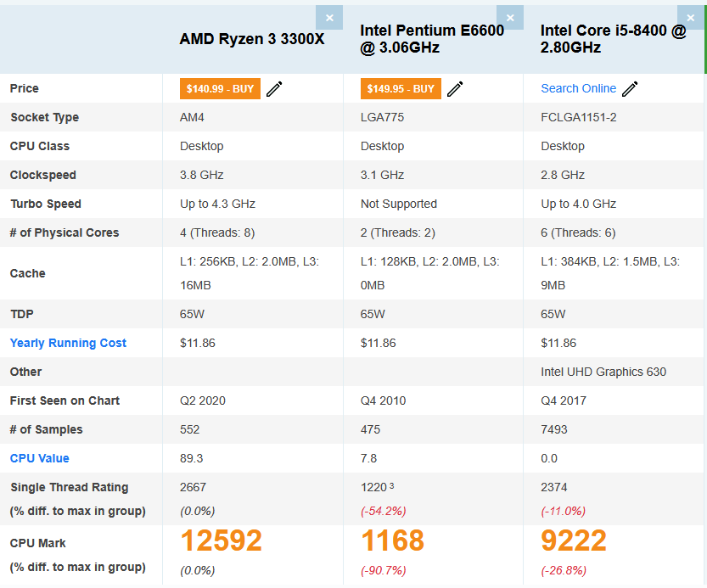Screen dimensions: 707x588
Task: Select the Intel Pentium E6600 @ 3.06GHz heading
Action: point(432,39)
